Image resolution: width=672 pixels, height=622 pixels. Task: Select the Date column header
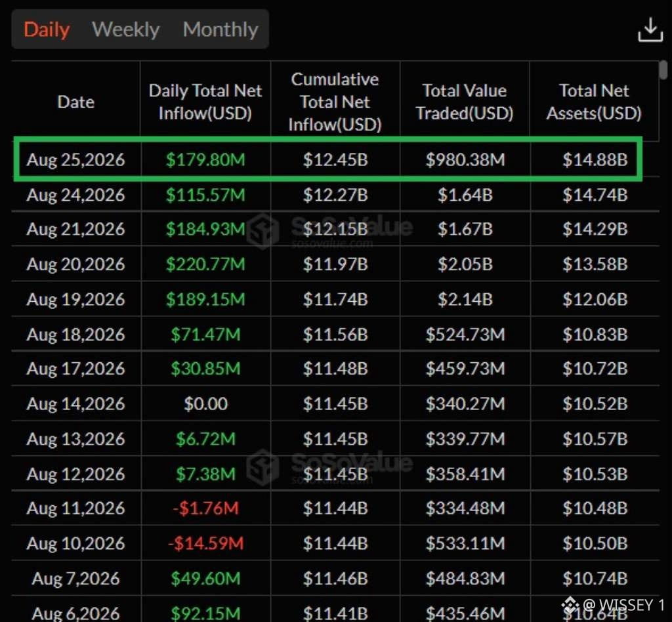76,102
